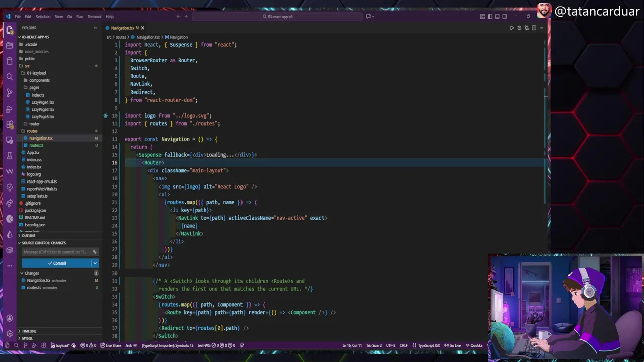
Task: Click the command center search box
Action: pyautogui.click(x=277, y=16)
